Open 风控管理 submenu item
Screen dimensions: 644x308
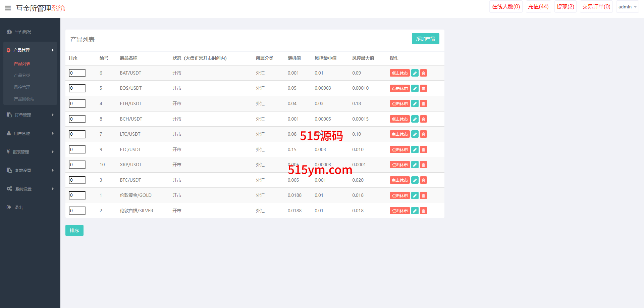pos(22,87)
